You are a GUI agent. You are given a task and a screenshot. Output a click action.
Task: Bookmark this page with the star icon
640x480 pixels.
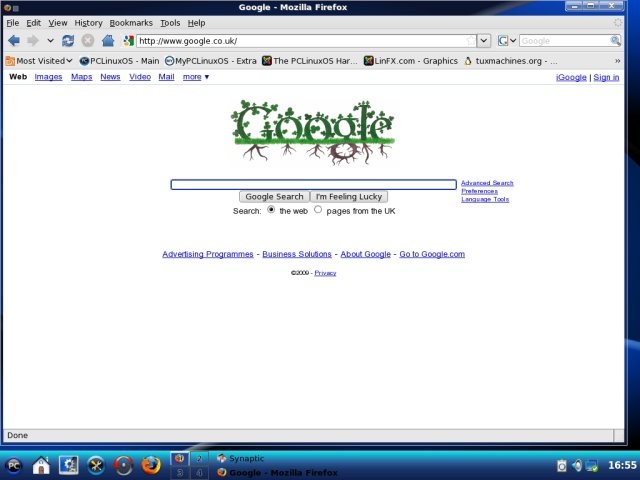(x=471, y=40)
